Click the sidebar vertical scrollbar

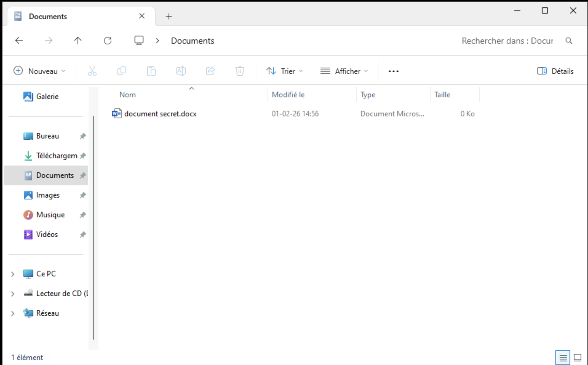tap(93, 228)
